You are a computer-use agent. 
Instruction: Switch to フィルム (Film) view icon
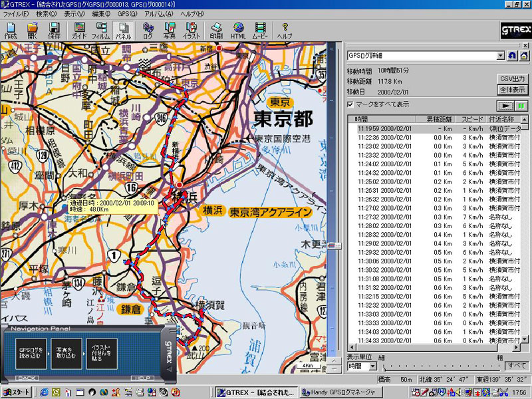tap(100, 31)
